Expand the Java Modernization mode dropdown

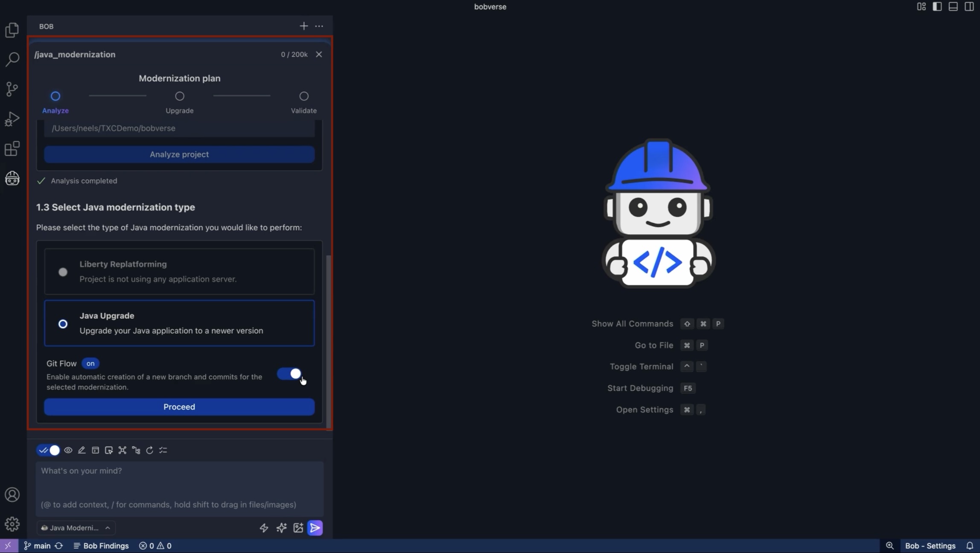76,528
